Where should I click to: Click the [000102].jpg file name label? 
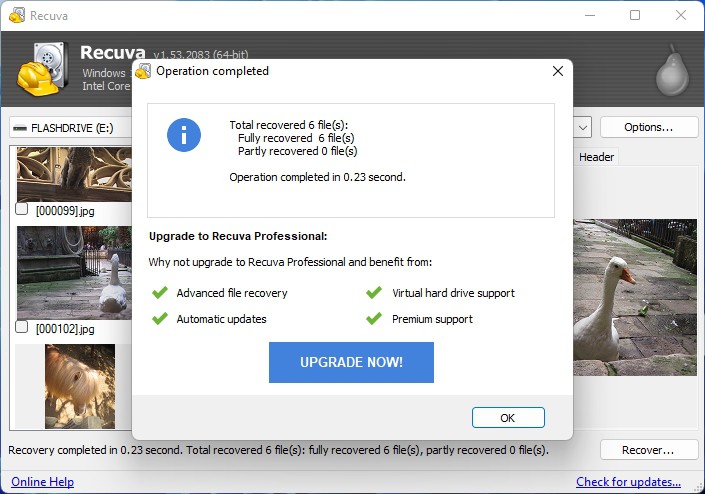click(x=65, y=329)
